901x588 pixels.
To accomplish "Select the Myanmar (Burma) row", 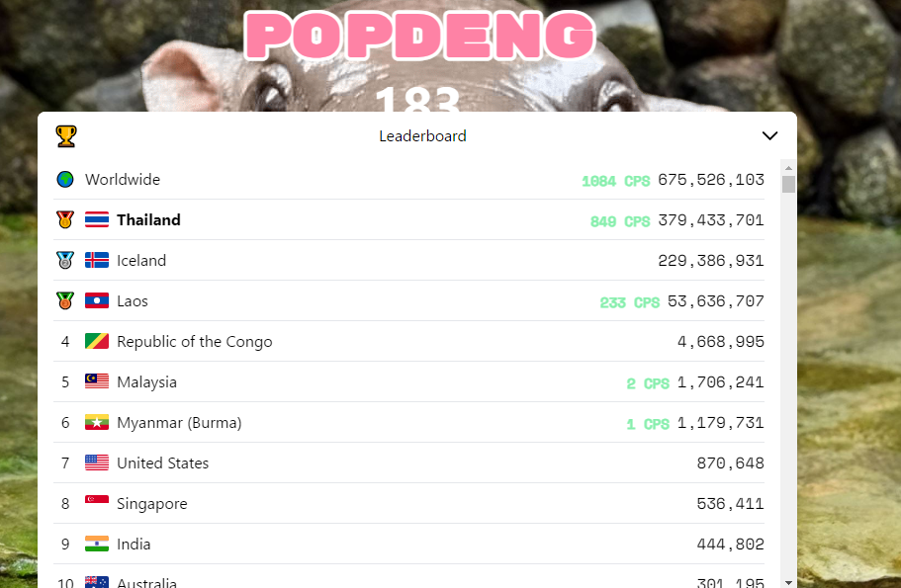I will pyautogui.click(x=409, y=423).
